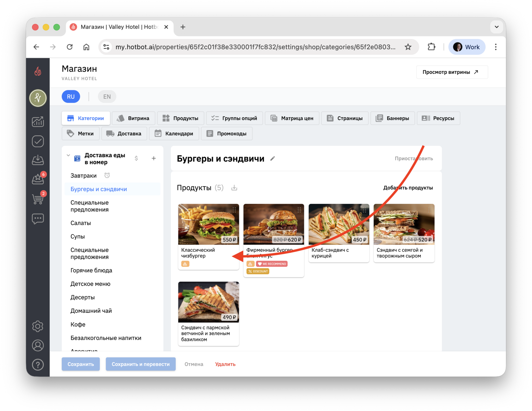Go back to the previous browser page

pos(36,47)
